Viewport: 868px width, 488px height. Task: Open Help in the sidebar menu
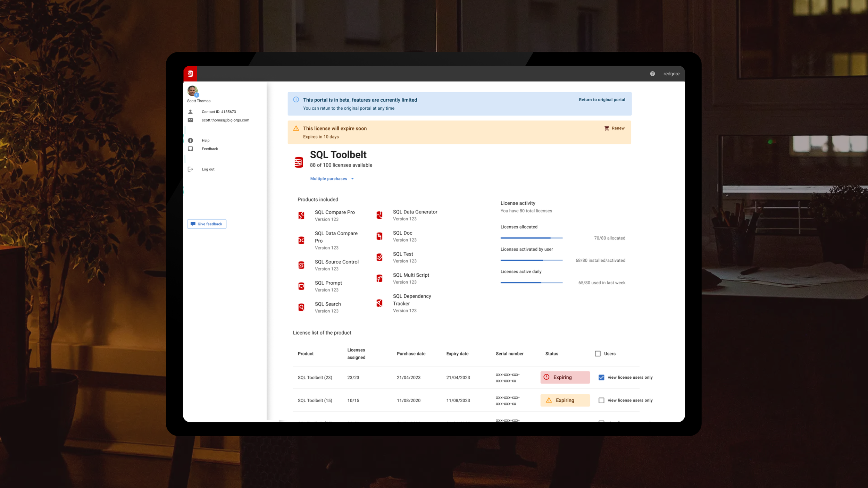click(206, 141)
